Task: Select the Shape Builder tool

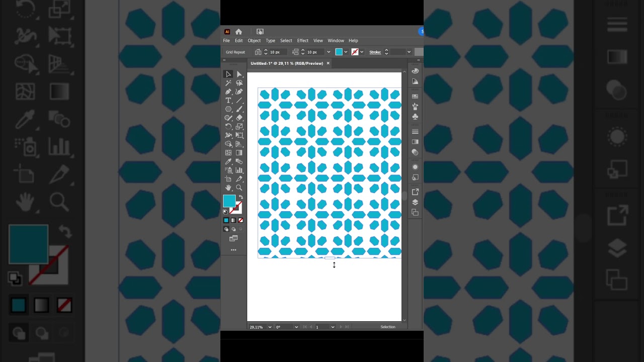Action: pyautogui.click(x=228, y=144)
